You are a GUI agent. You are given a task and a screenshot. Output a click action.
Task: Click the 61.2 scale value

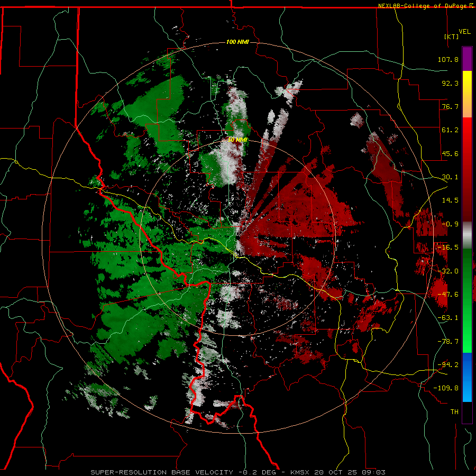[x=450, y=130]
